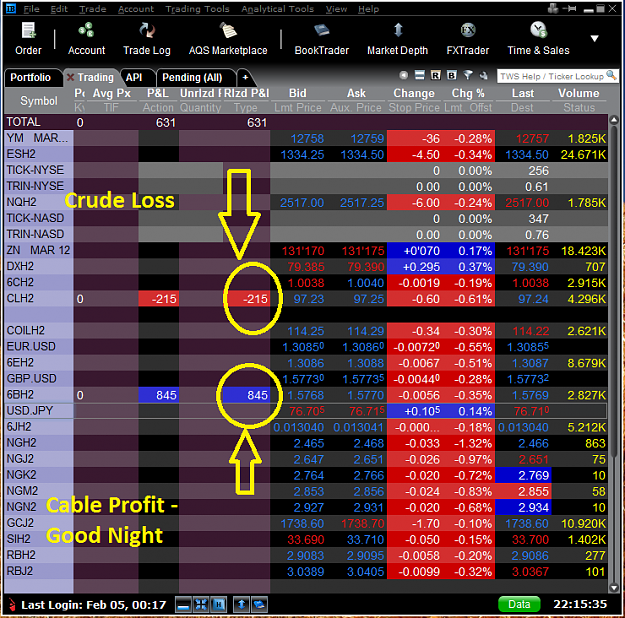Screen dimensions: 625x618
Task: Click the scroll-down arrow of the quote list
Action: point(613,588)
